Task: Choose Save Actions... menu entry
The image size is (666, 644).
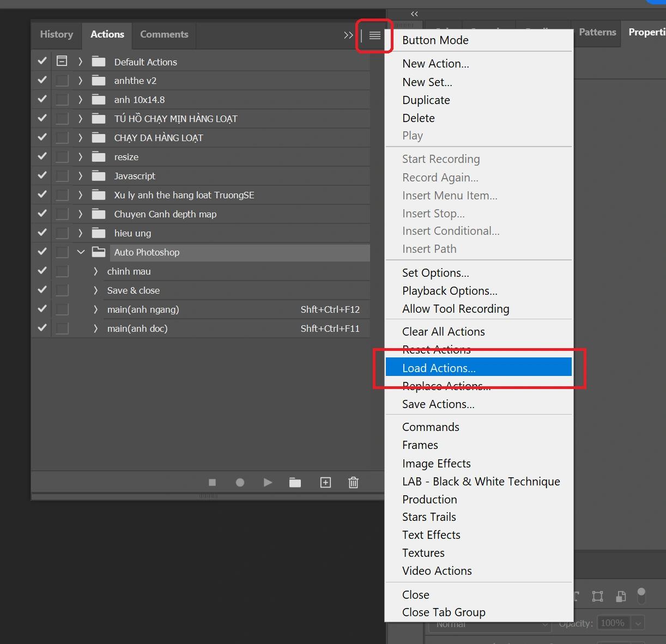Action: tap(438, 404)
